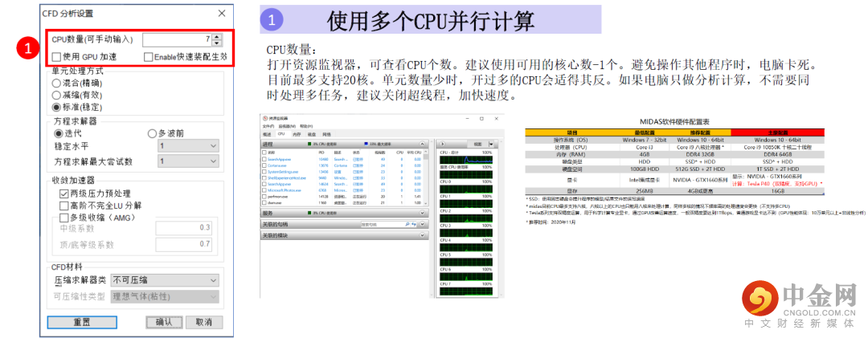Expand the 关联的模块 section chevron
This screenshot has height=338, width=868.
pyautogui.click(x=423, y=236)
